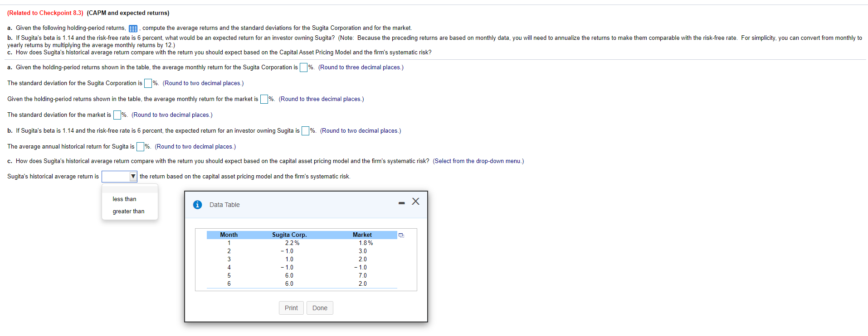Click the average annual historical return input box
This screenshot has width=868, height=336.
(x=141, y=147)
